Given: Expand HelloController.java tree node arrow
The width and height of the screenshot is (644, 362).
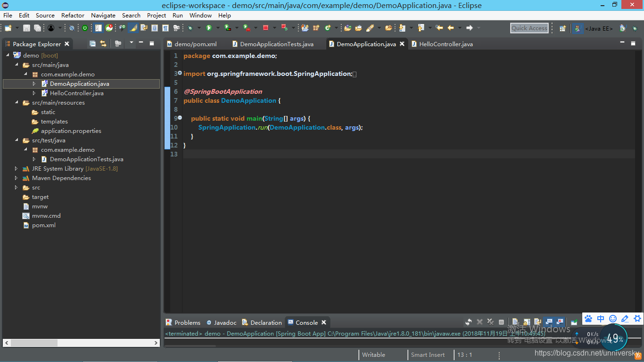Looking at the screenshot, I should (34, 93).
